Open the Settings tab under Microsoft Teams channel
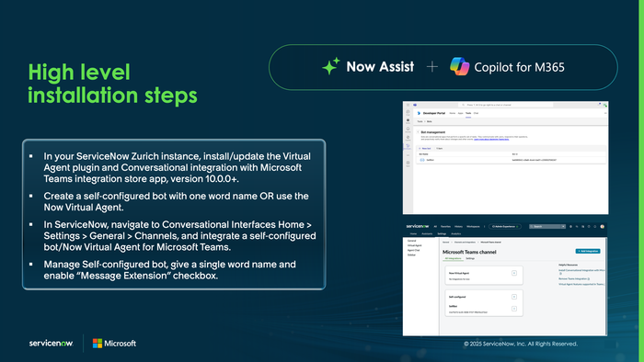This screenshot has width=644, height=362. (470, 258)
